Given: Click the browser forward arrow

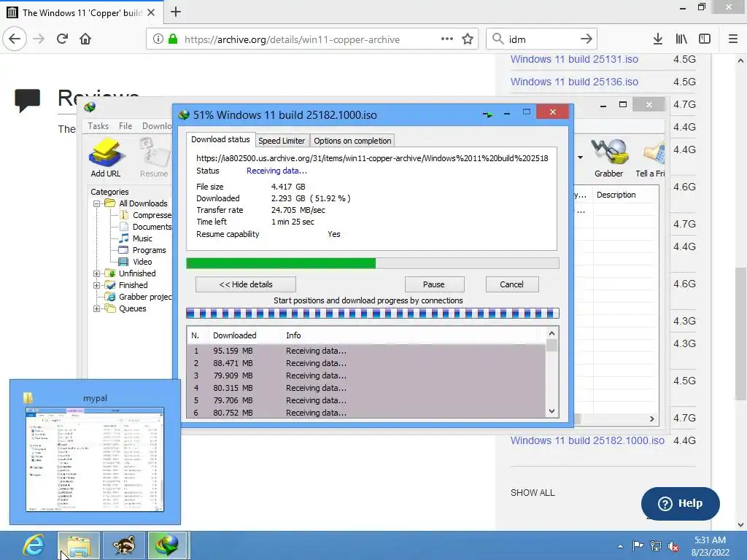Looking at the screenshot, I should point(39,39).
